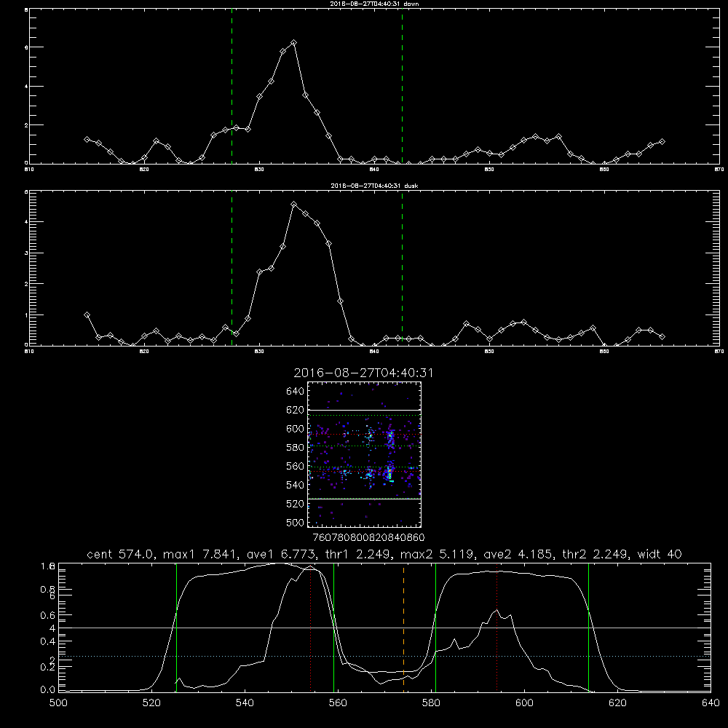
Task: Click the central spectral image panel
Action: (364, 454)
